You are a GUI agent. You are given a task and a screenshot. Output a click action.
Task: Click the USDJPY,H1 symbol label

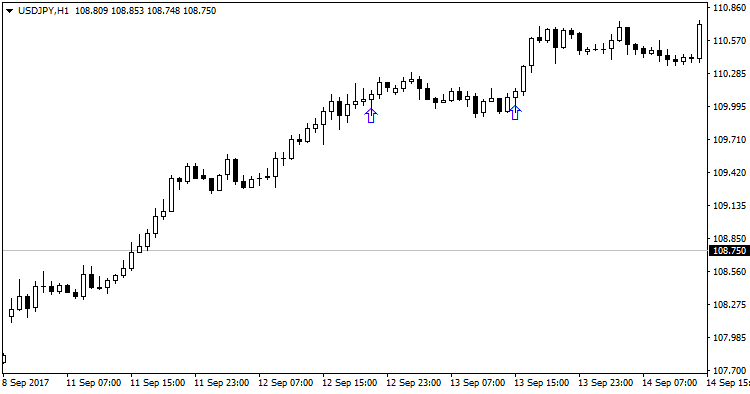click(x=44, y=11)
